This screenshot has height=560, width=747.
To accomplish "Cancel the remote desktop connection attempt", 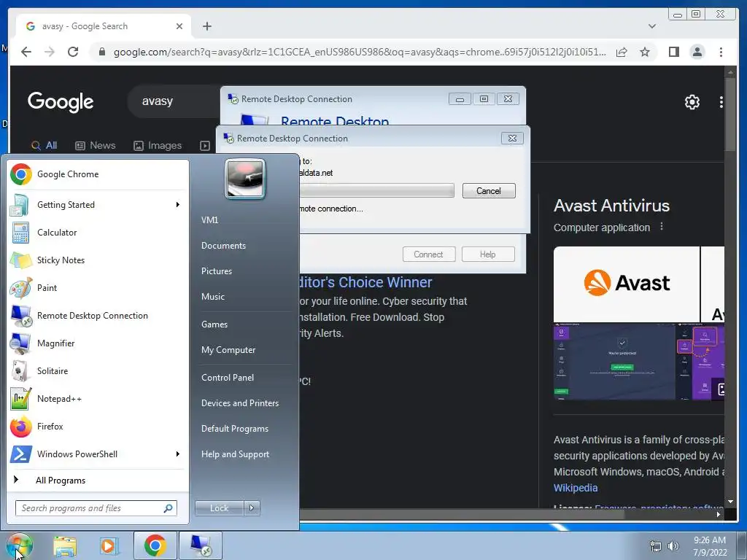I will click(x=489, y=191).
